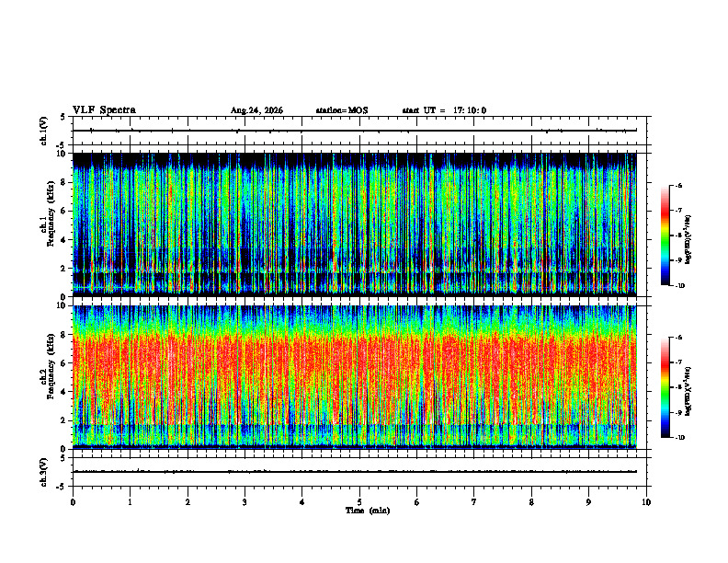728x563 pixels.
Task: Click the start UT 17:10:0 label
Action: tap(444, 110)
